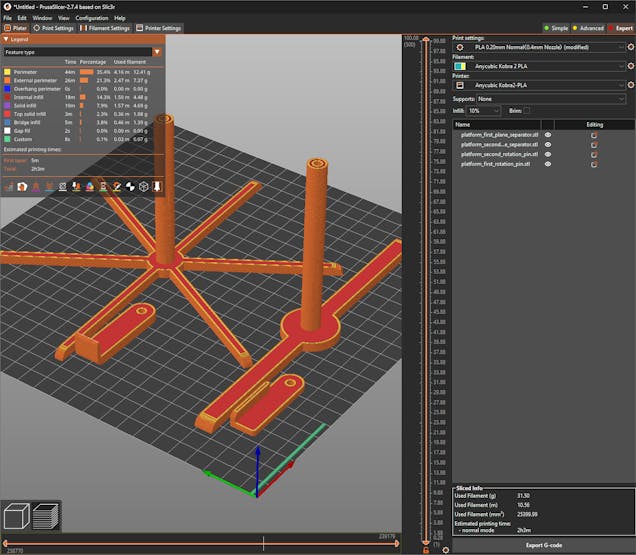Switch to 3D editor view cube icon
The image size is (636, 555).
click(18, 517)
